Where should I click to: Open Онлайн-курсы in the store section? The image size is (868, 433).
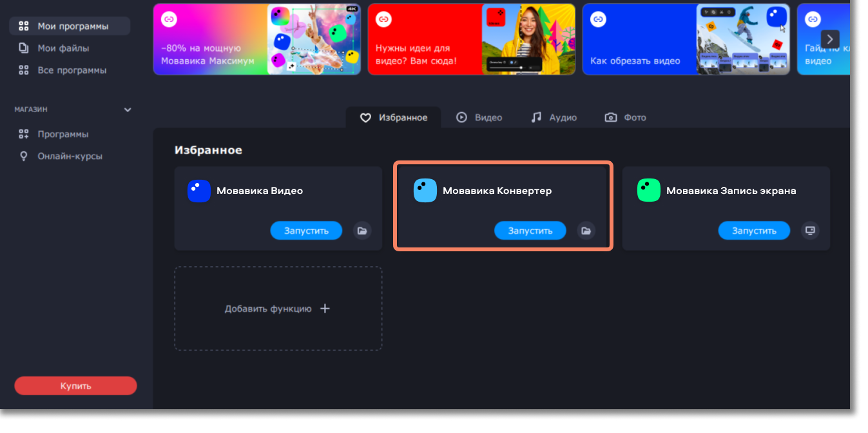[70, 157]
